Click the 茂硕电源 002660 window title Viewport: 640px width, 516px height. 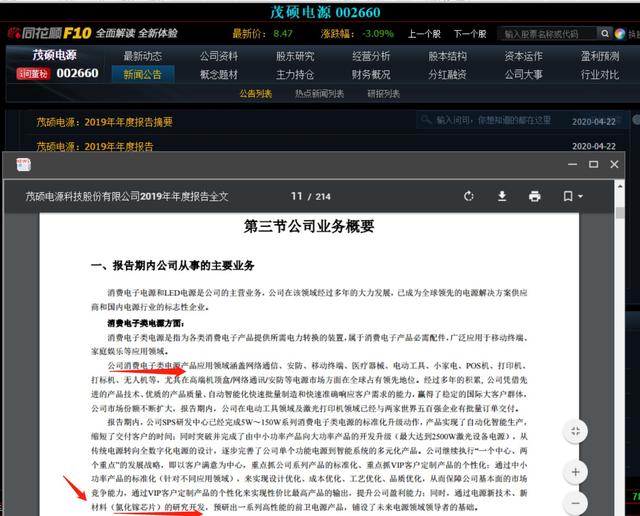tap(325, 12)
